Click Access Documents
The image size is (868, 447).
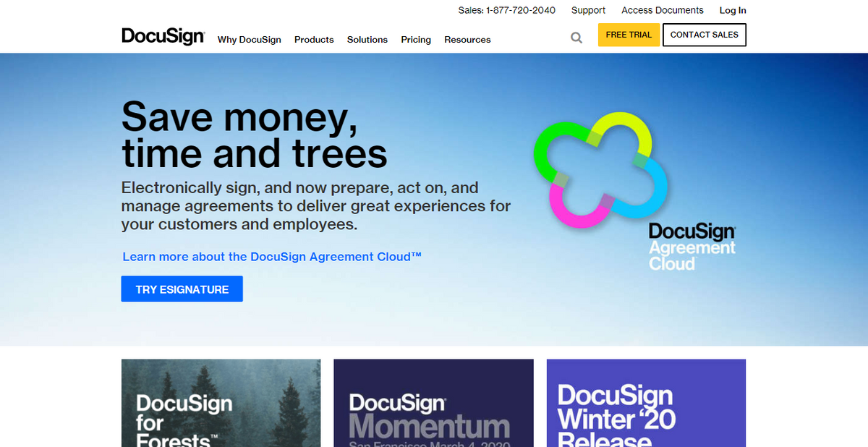[662, 10]
